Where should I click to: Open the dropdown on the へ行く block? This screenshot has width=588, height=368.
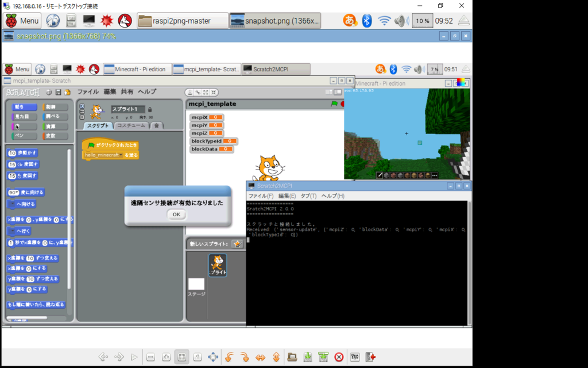point(13,231)
